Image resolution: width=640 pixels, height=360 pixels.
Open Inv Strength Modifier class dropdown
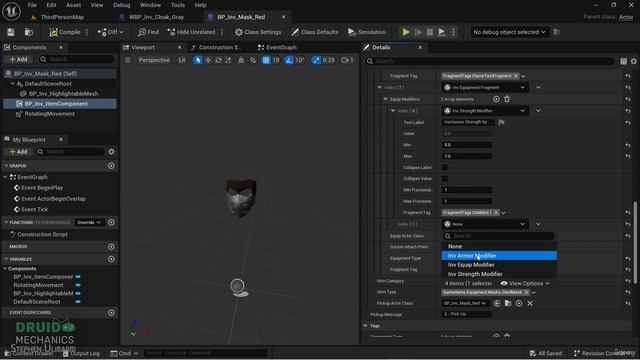485,111
